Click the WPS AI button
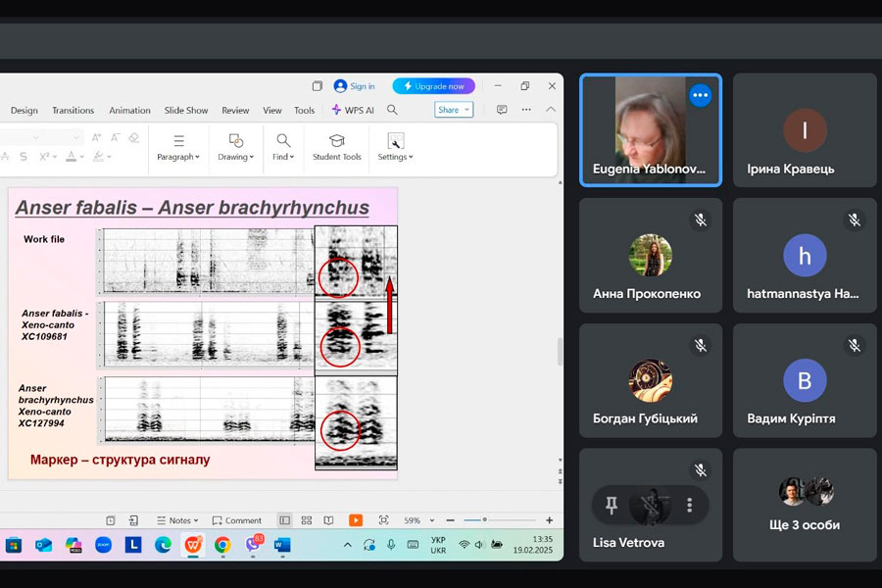Screen dimensions: 882x588 tap(353, 111)
